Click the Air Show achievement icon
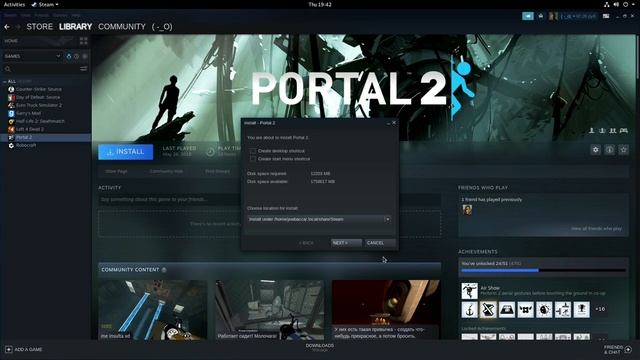The height and width of the screenshot is (360, 640). point(469,291)
